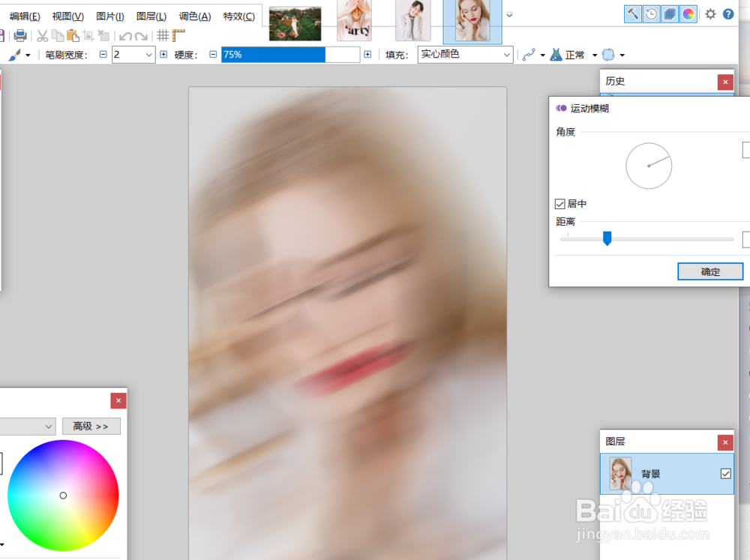Click the Redo arrow icon
Image resolution: width=750 pixels, height=560 pixels.
click(139, 34)
